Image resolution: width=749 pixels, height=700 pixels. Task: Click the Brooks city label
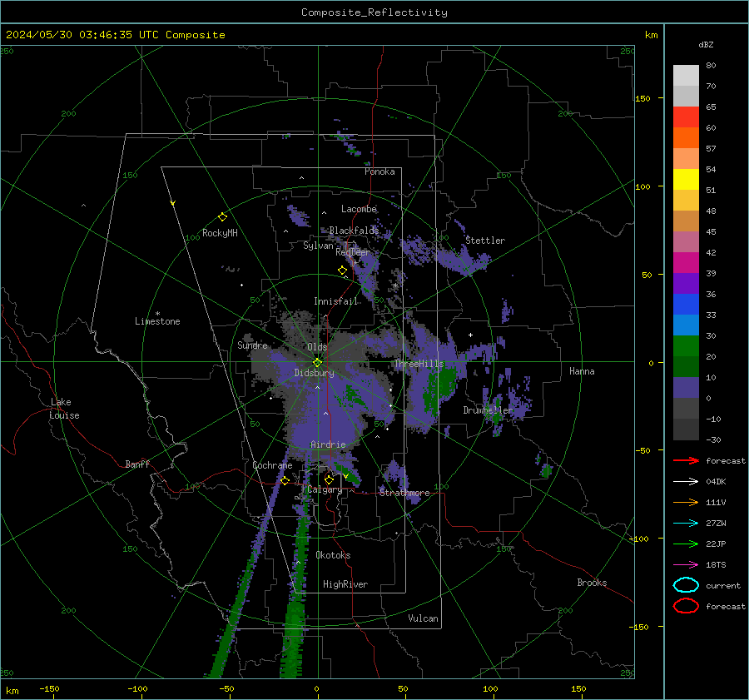(x=592, y=583)
